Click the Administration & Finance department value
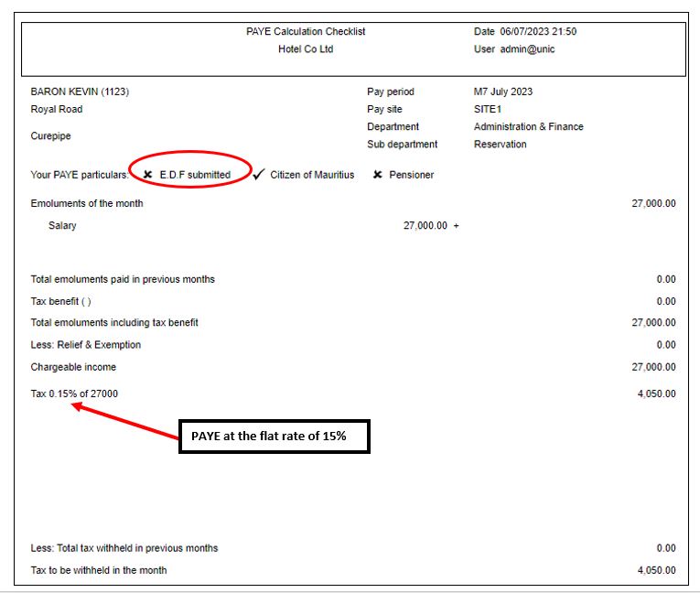The height and width of the screenshot is (593, 700). [528, 127]
